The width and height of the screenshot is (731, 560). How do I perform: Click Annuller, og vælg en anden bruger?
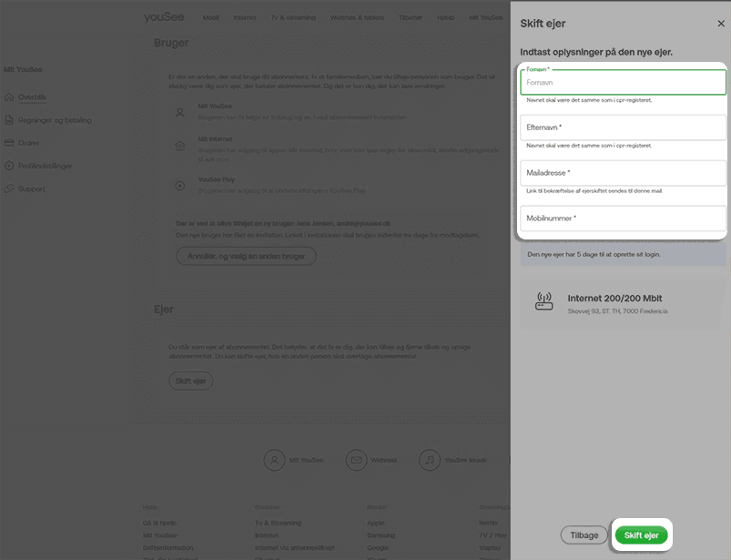tap(246, 256)
